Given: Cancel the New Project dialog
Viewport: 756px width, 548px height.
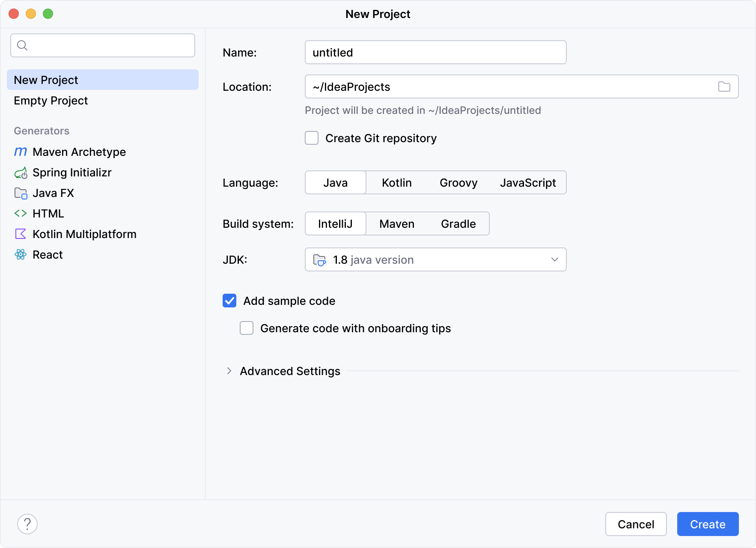Looking at the screenshot, I should (x=636, y=524).
